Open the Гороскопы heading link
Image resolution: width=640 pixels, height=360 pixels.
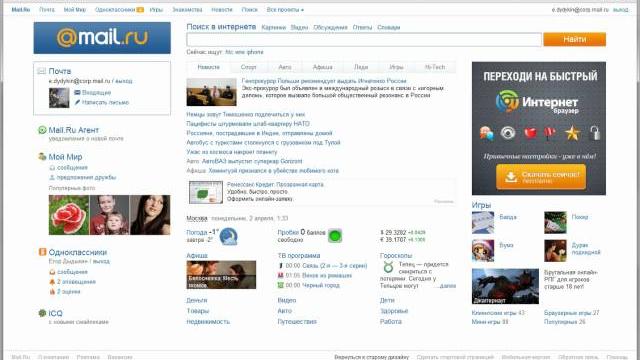(x=396, y=256)
